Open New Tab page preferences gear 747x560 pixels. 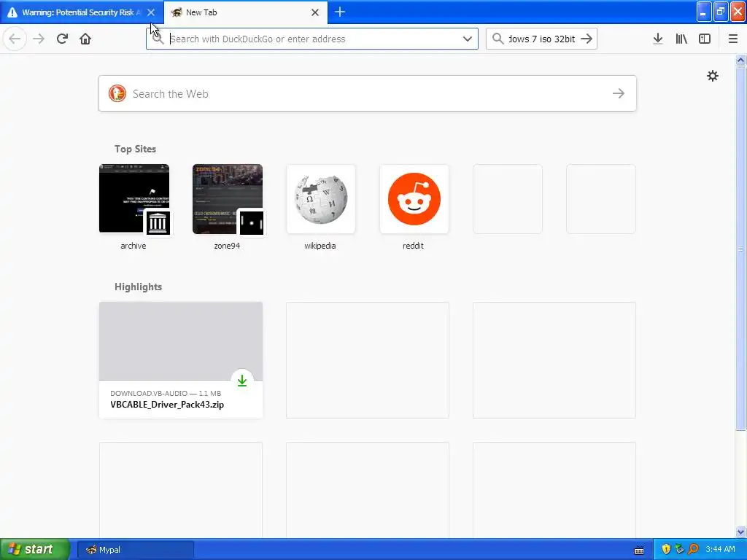click(x=712, y=76)
